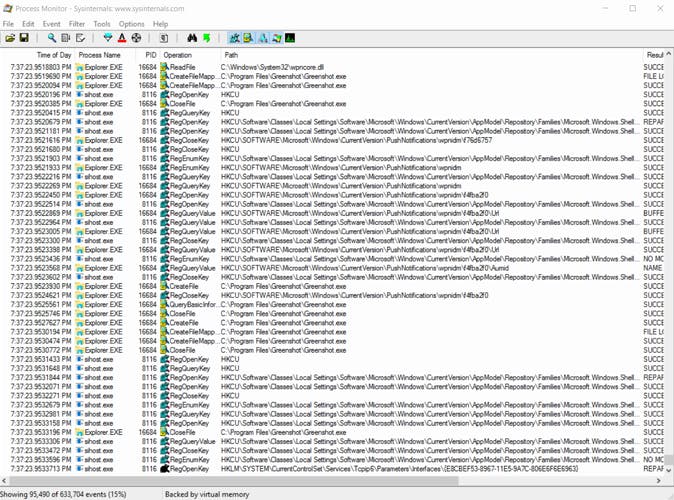Click the Find binoculars icon
Image resolution: width=674 pixels, height=500 pixels.
point(192,38)
